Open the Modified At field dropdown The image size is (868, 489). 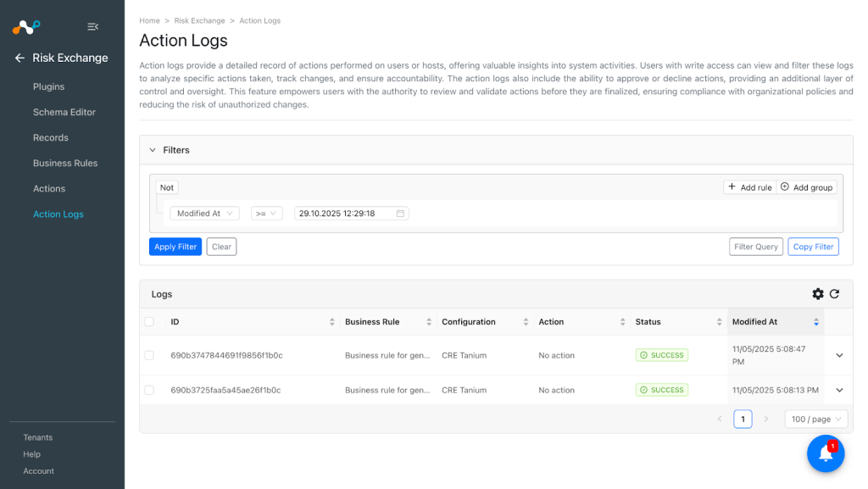[x=205, y=214]
